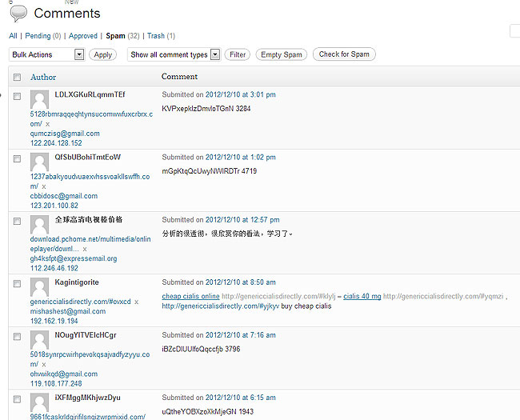Click the Filter button

pos(238,54)
